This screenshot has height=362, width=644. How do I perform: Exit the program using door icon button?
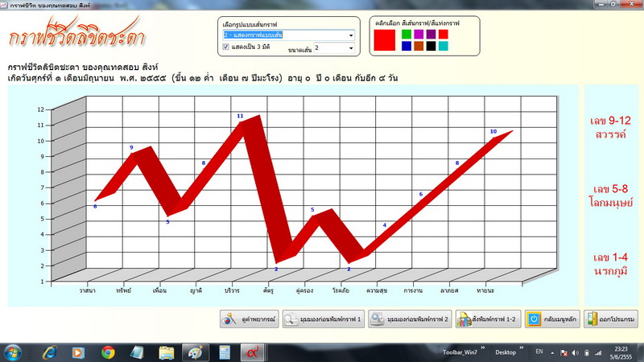611,319
